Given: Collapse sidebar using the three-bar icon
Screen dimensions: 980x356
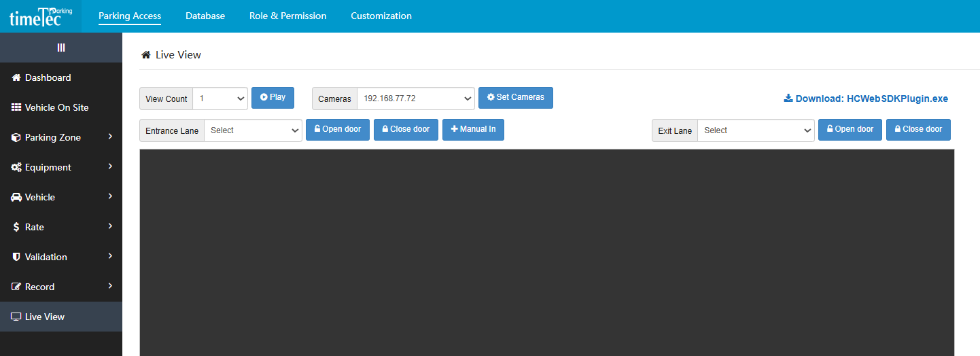Looking at the screenshot, I should click(x=61, y=48).
